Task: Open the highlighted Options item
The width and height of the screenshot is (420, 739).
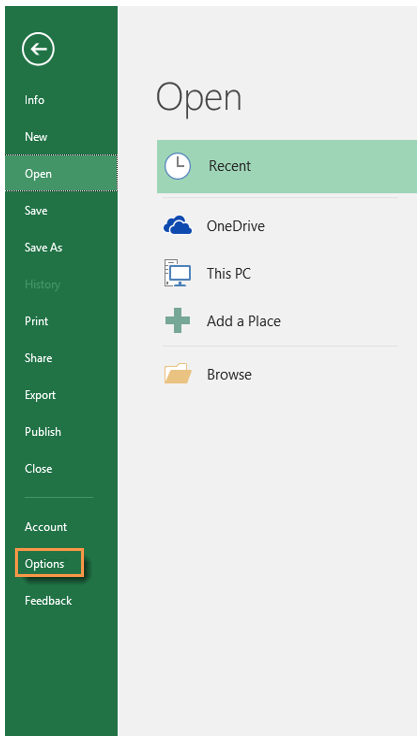Action: point(49,563)
